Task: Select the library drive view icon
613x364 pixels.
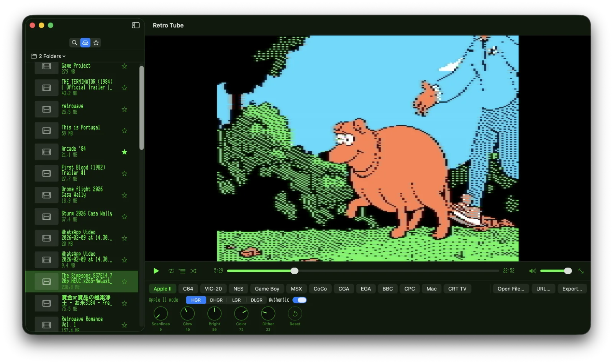Action: (x=85, y=42)
